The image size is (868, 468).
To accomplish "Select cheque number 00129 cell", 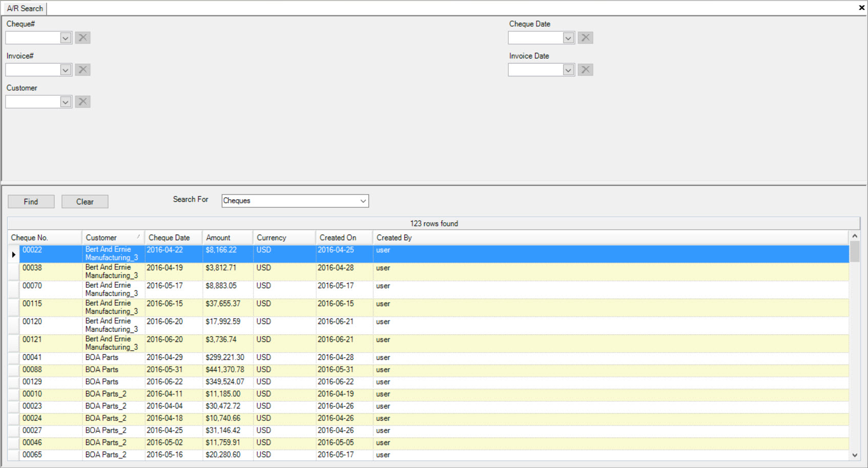I will click(51, 382).
